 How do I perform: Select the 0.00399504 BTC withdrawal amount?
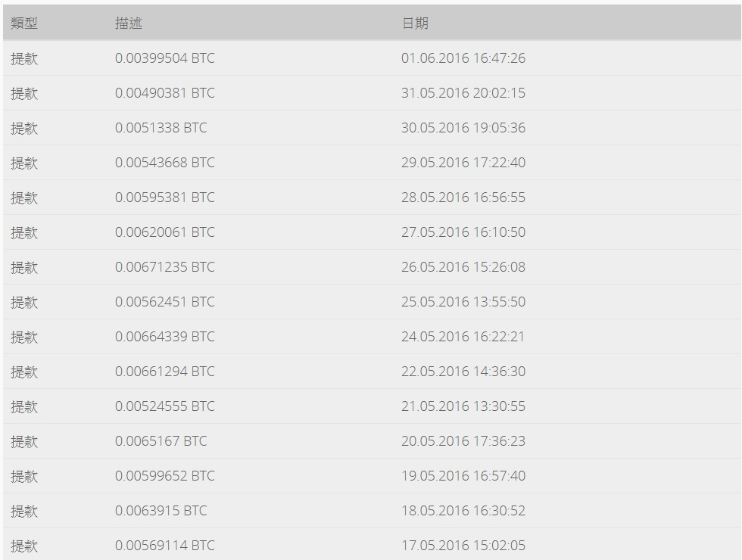pyautogui.click(x=165, y=58)
